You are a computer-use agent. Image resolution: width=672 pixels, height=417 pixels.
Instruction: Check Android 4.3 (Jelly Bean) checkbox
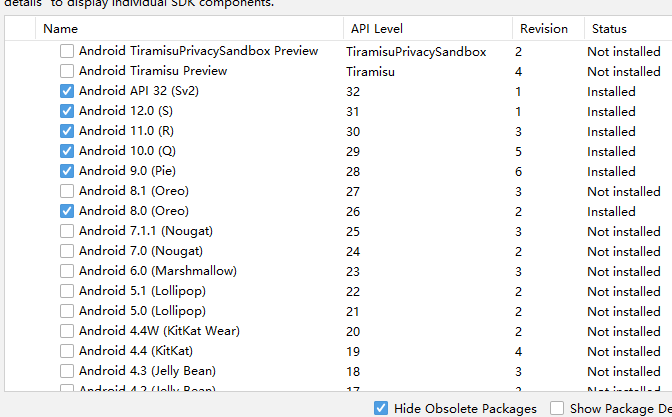coord(66,371)
